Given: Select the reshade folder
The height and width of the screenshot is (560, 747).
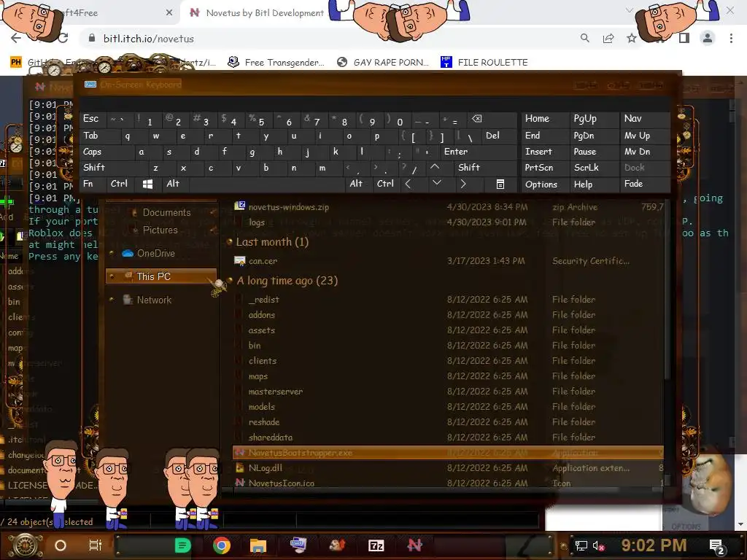Looking at the screenshot, I should point(264,422).
